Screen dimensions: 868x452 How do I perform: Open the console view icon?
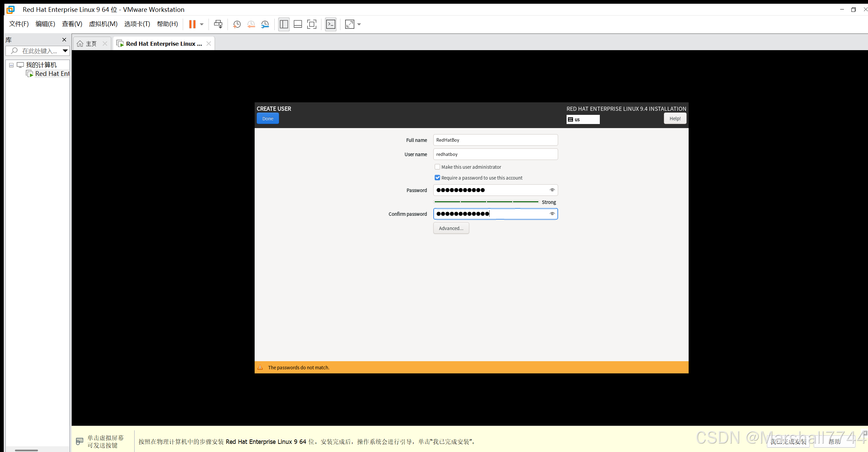pos(331,24)
